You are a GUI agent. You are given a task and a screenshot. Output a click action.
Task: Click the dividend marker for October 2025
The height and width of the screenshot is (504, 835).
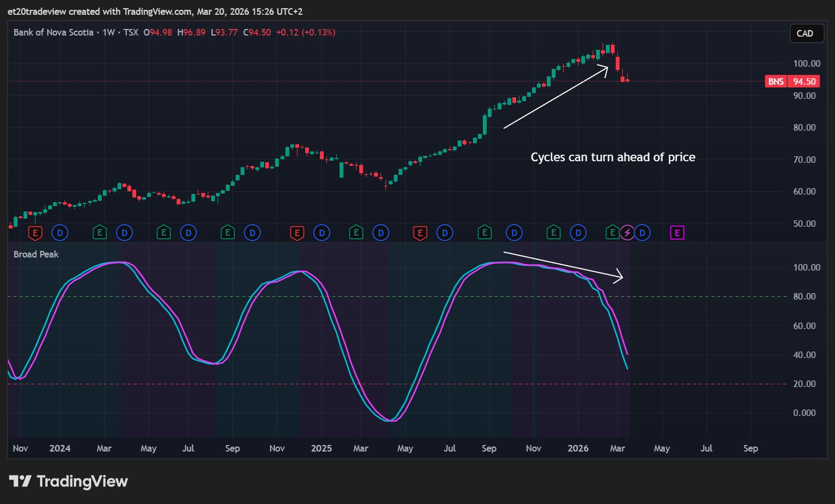pyautogui.click(x=514, y=233)
